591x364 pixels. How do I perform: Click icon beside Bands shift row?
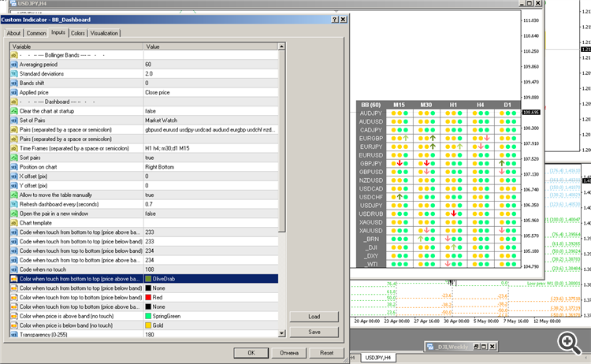pyautogui.click(x=14, y=83)
